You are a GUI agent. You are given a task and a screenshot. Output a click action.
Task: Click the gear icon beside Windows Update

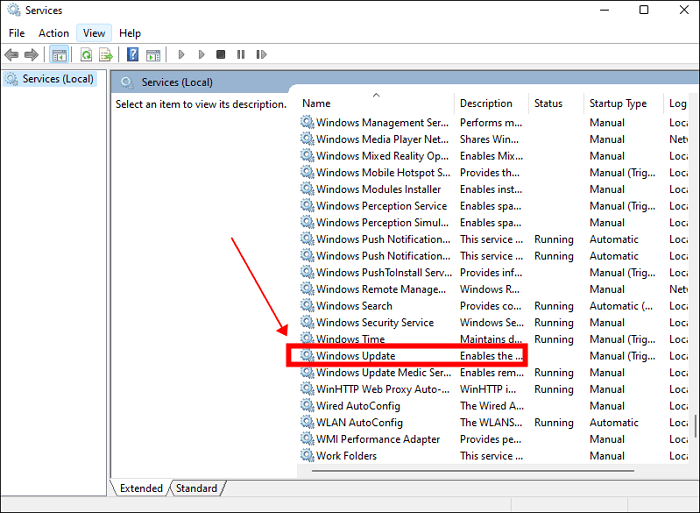(x=307, y=355)
